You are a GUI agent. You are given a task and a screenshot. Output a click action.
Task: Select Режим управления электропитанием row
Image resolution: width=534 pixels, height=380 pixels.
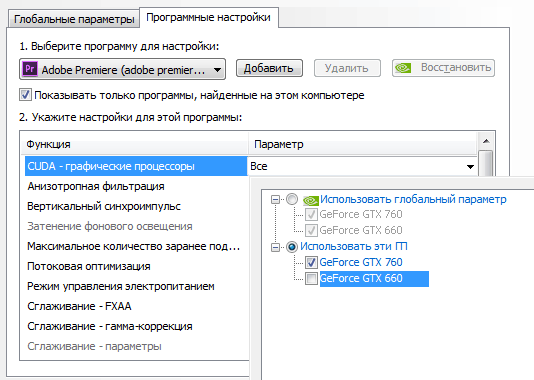136,286
